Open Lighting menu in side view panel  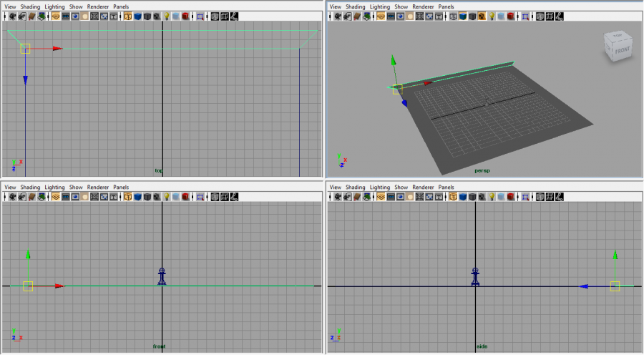pos(379,187)
